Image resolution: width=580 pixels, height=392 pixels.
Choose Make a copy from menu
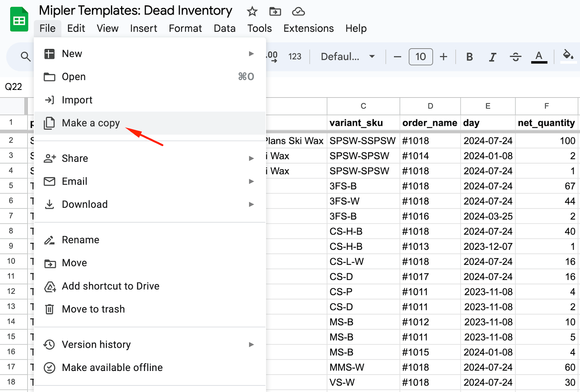pos(91,123)
